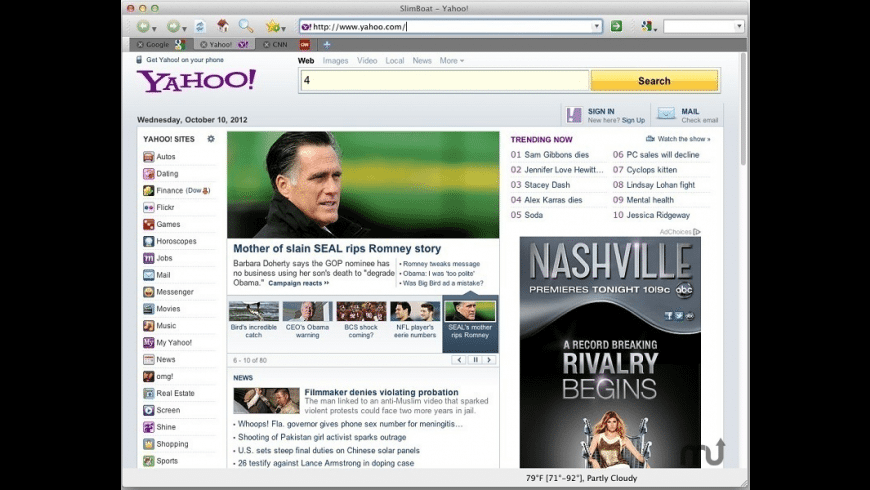The image size is (870, 490).
Task: Open trending topic Sam Gibbons dies
Action: (x=557, y=155)
